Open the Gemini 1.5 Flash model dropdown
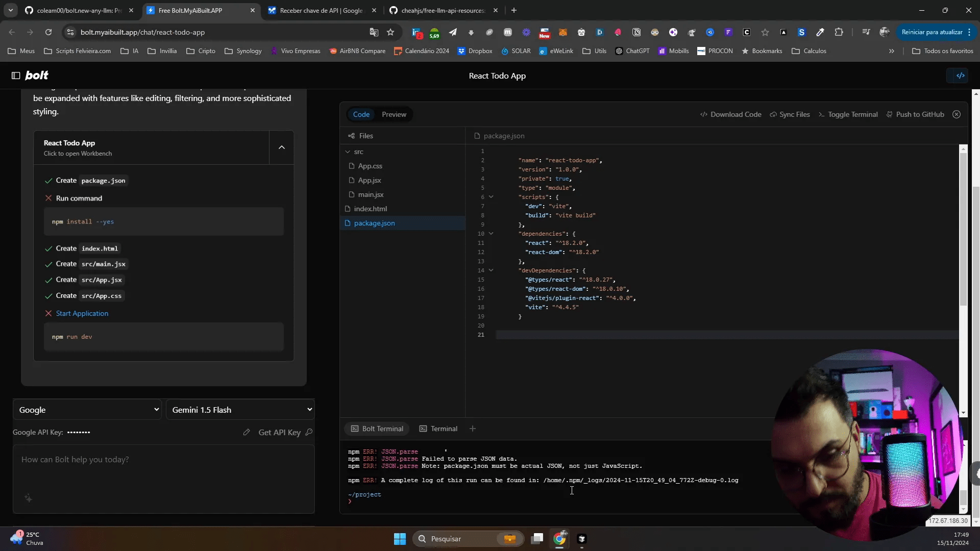Screen dimensions: 980x551 240,410
